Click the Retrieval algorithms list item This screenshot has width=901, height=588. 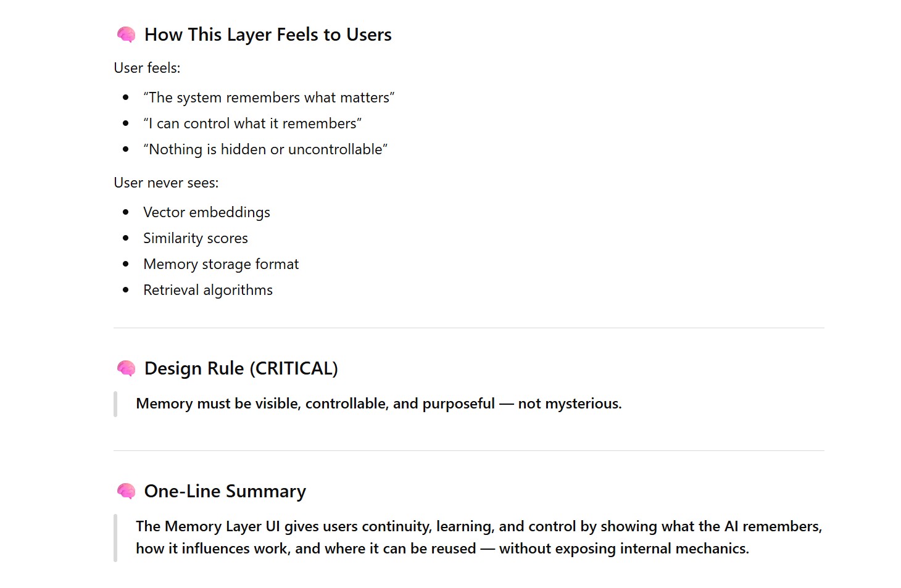208,290
